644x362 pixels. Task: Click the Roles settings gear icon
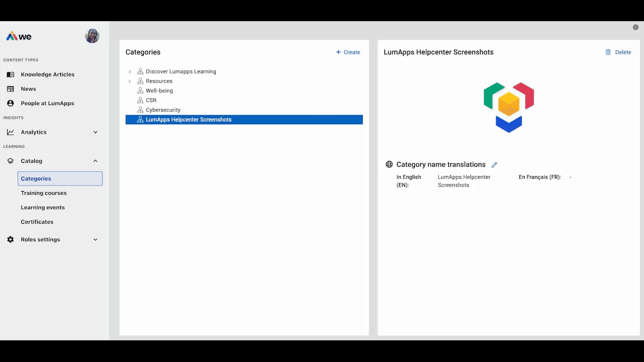11,239
